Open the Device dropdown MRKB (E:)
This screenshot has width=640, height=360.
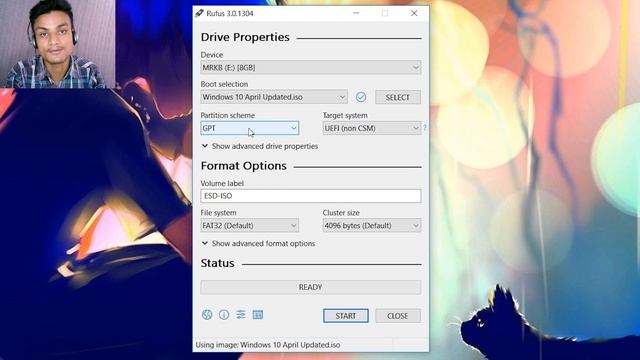pos(311,67)
